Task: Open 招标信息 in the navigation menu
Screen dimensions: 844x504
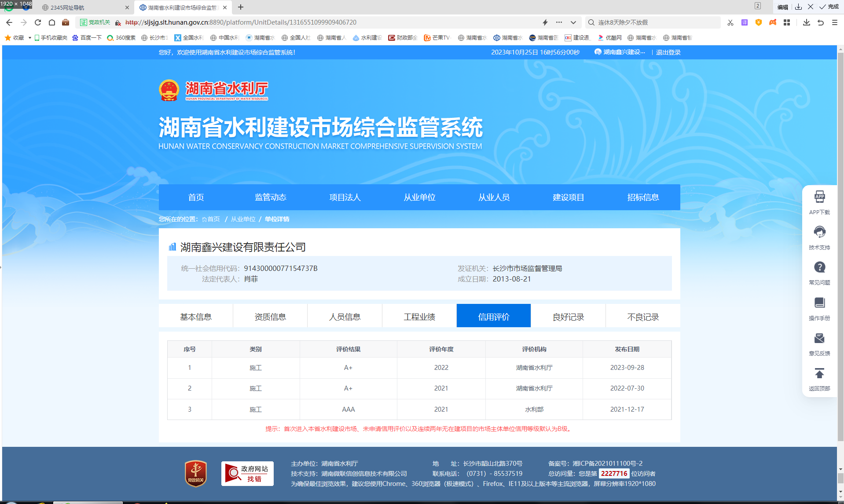Action: pos(642,197)
